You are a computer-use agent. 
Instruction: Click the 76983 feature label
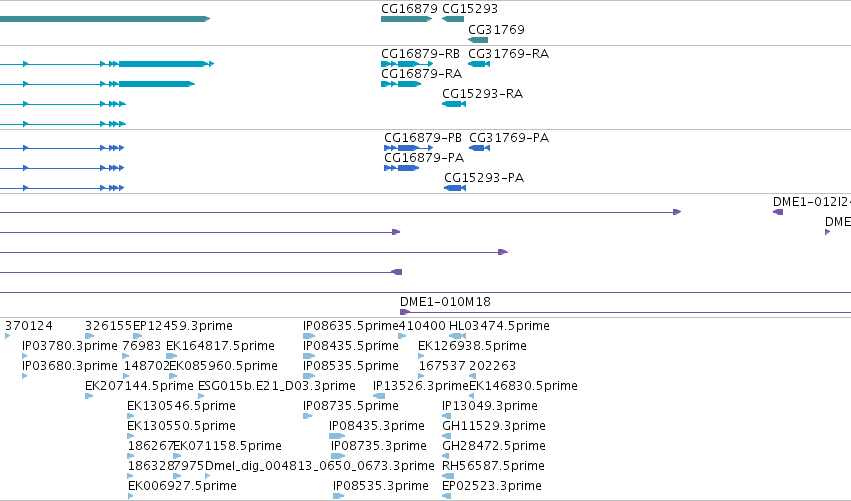point(142,346)
